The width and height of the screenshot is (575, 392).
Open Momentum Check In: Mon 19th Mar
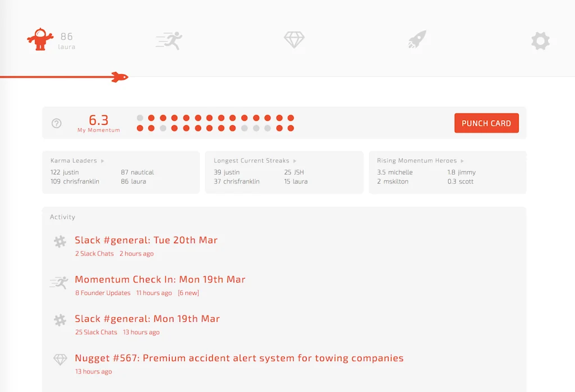click(160, 280)
